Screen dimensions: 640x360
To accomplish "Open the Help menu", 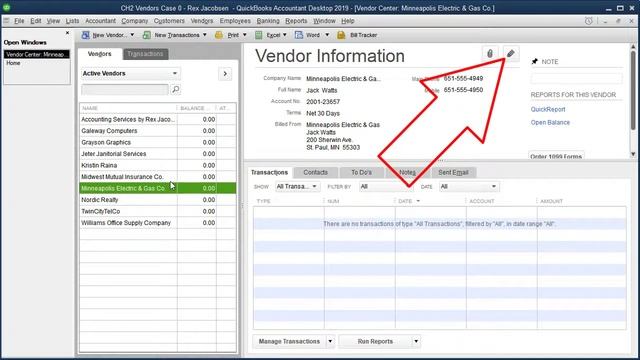I will pos(348,21).
